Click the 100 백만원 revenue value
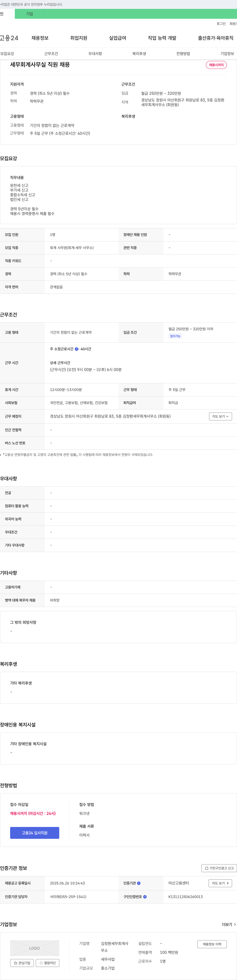Viewport: 237px width, 980px height. click(169, 953)
